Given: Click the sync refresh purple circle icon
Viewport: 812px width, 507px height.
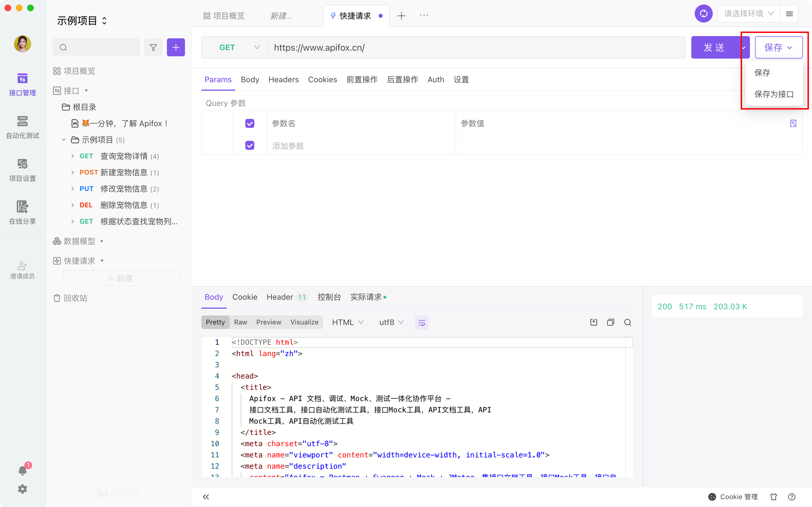Looking at the screenshot, I should pos(703,14).
